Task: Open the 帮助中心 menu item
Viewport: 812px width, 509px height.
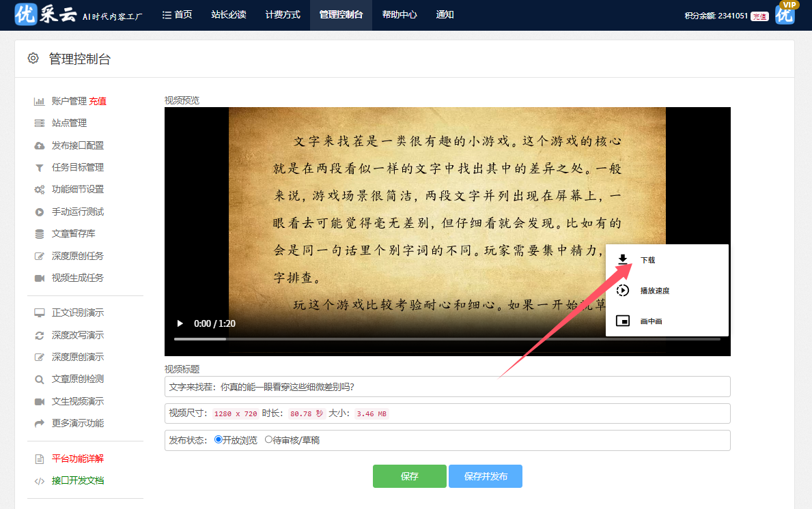Action: [x=400, y=15]
